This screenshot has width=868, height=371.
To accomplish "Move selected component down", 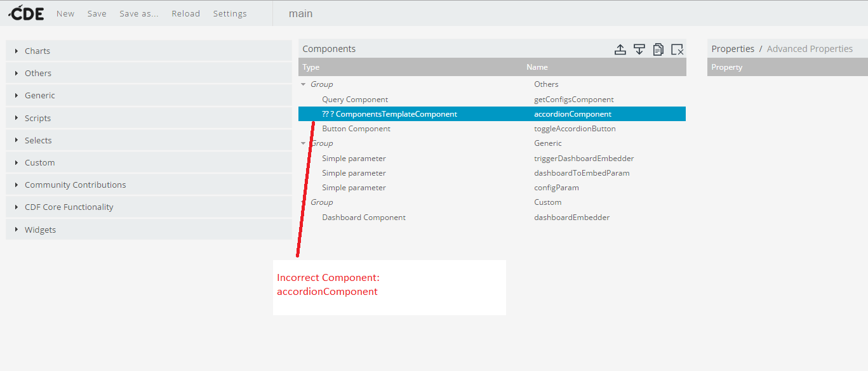I will 639,49.
